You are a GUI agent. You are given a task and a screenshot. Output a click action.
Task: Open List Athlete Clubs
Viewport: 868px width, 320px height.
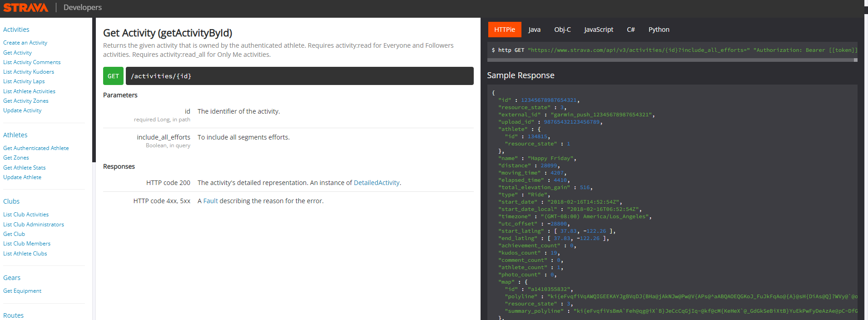tap(25, 254)
